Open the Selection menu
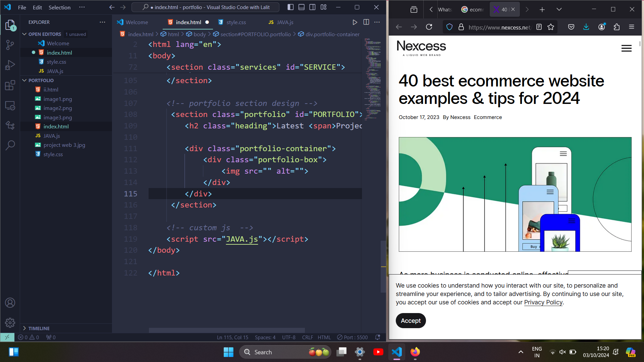 click(59, 7)
